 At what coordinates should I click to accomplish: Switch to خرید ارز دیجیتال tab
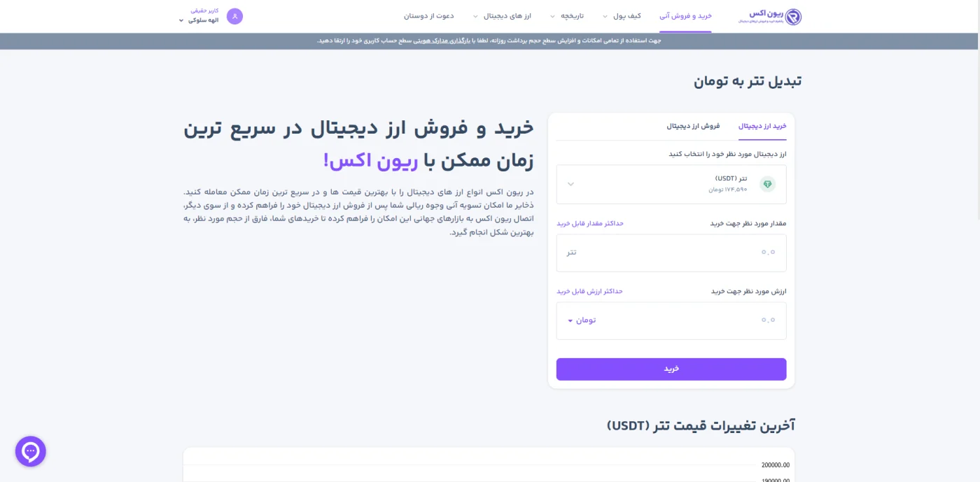[762, 126]
